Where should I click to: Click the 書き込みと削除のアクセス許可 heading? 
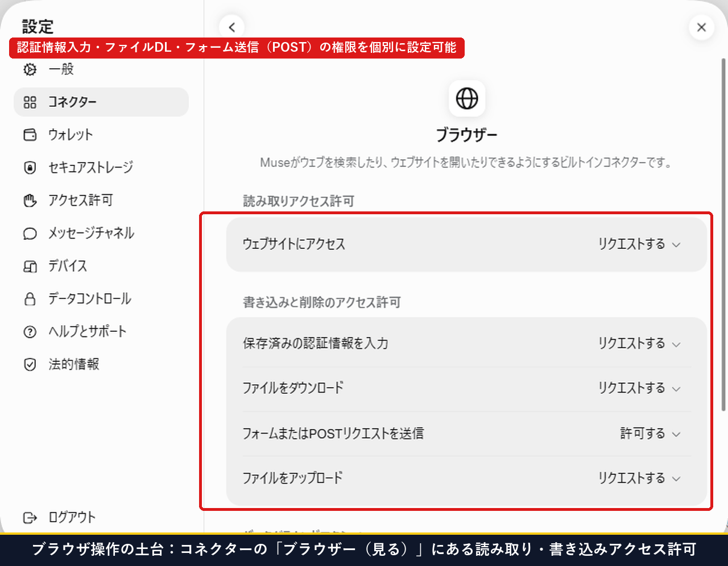(x=322, y=302)
